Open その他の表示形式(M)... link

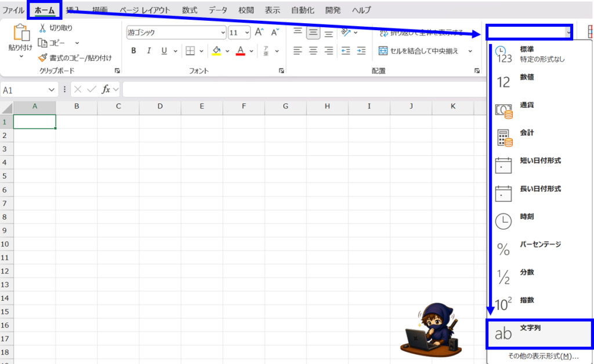pos(543,356)
